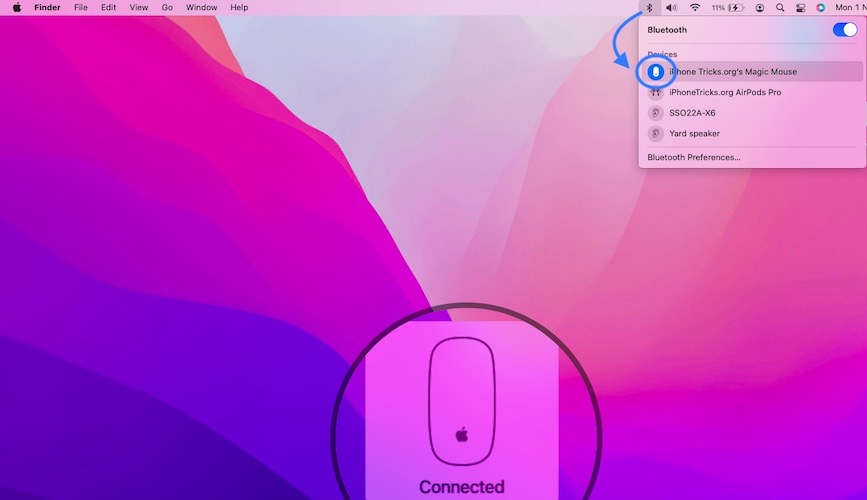Connect to SSO22A-X6 device
Viewport: 867px width, 500px height.
pos(752,113)
